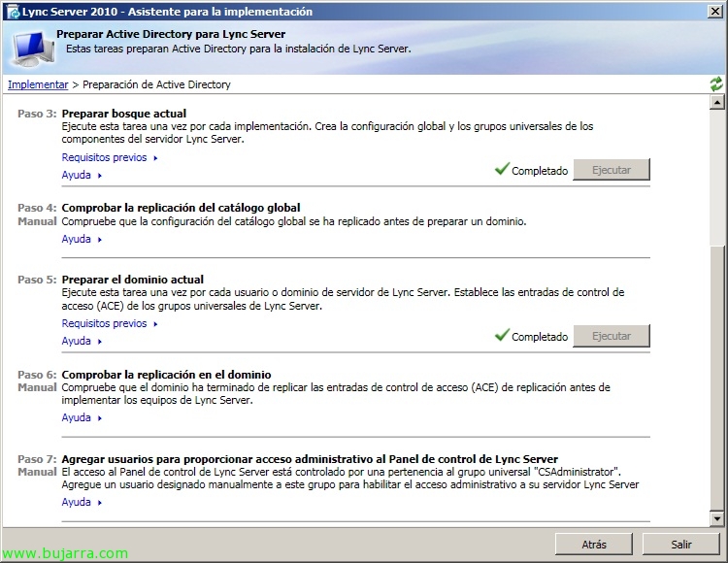The height and width of the screenshot is (563, 728).
Task: Click the scrollbar down arrow
Action: click(x=717, y=518)
